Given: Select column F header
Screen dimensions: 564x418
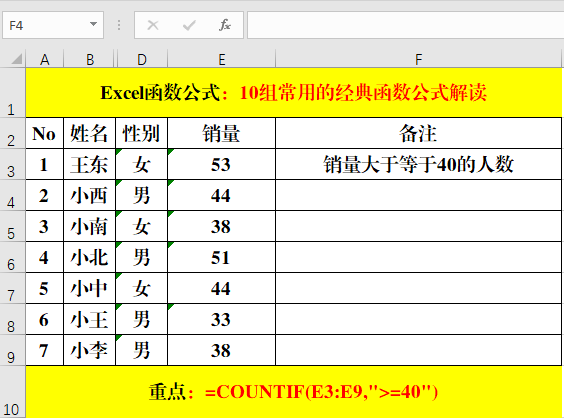Looking at the screenshot, I should [x=418, y=59].
